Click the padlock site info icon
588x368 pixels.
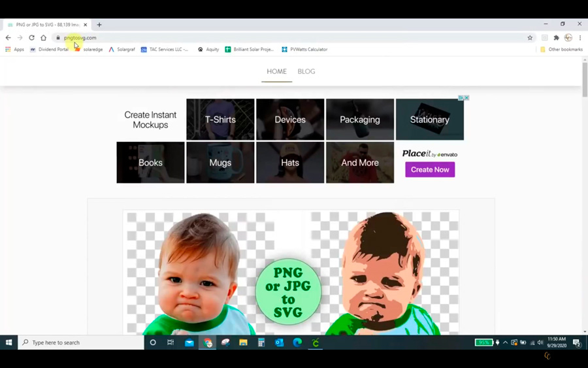[x=57, y=37]
